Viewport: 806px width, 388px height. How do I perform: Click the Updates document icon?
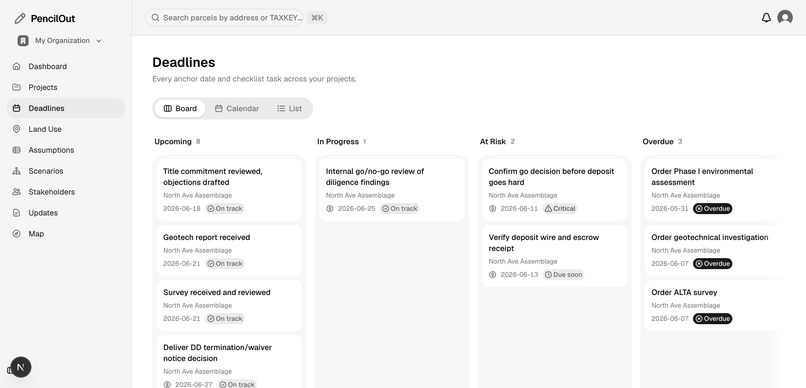[x=16, y=213]
